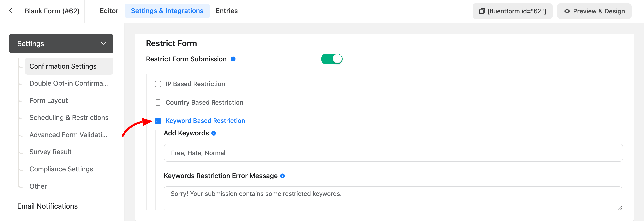
Task: Click the Add Keywords info icon
Action: pyautogui.click(x=214, y=133)
